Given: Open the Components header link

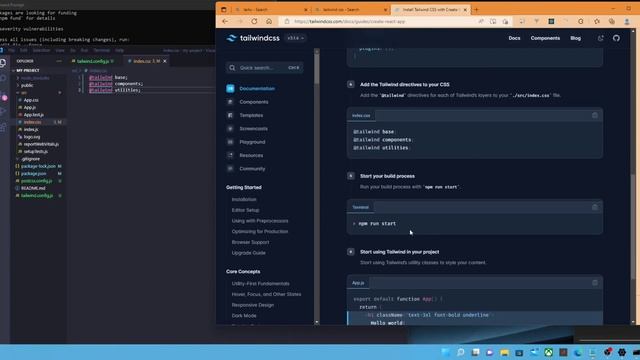Looking at the screenshot, I should 545,38.
